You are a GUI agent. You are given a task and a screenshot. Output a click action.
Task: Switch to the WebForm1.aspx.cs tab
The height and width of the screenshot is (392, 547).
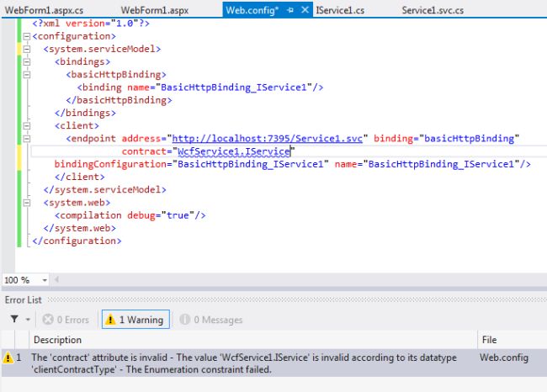(44, 10)
